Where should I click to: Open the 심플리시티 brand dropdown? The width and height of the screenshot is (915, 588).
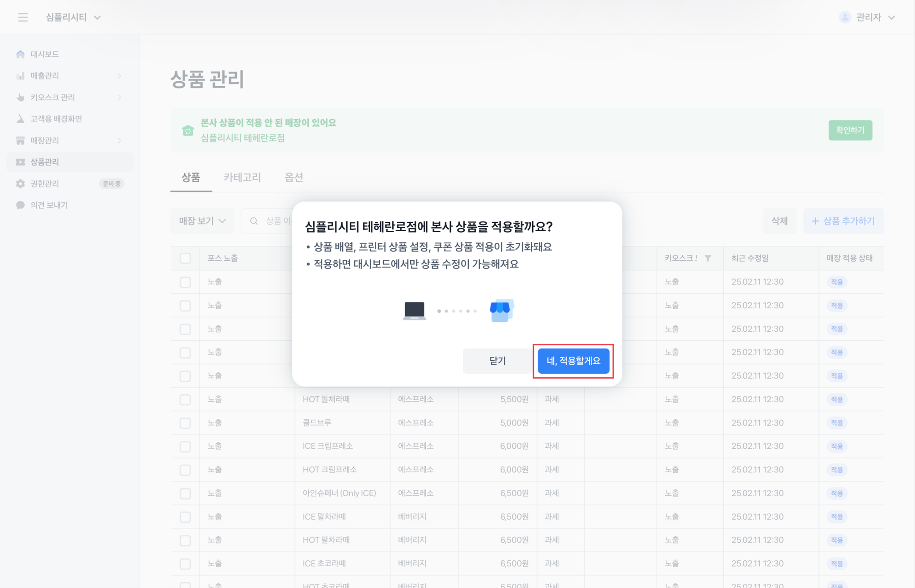tap(73, 17)
